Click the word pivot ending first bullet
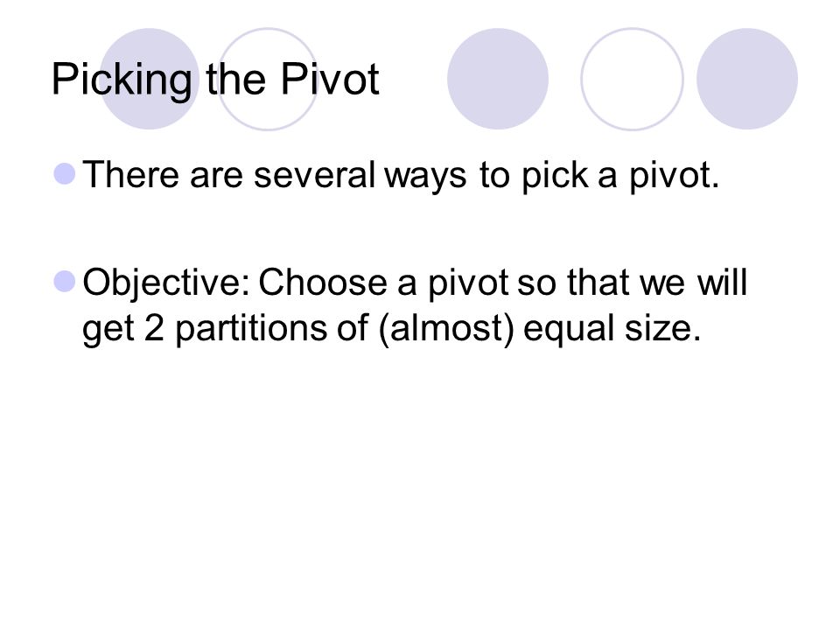840x630 pixels. point(674,175)
